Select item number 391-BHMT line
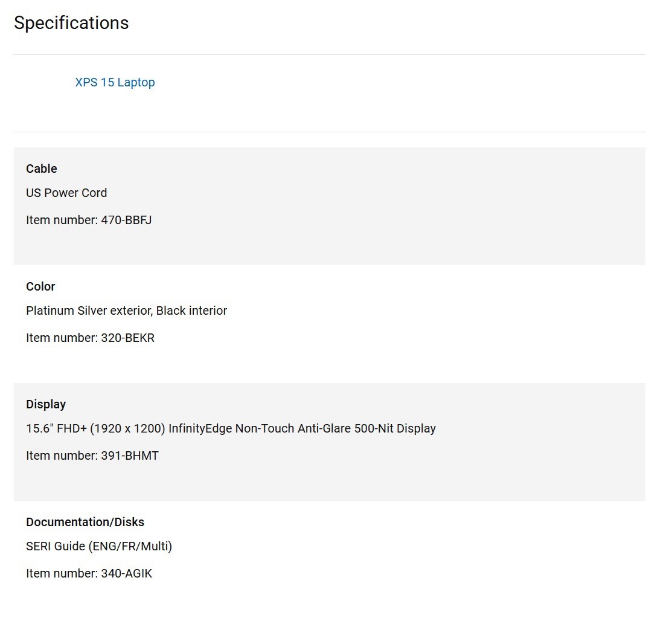This screenshot has width=672, height=621. (x=92, y=455)
